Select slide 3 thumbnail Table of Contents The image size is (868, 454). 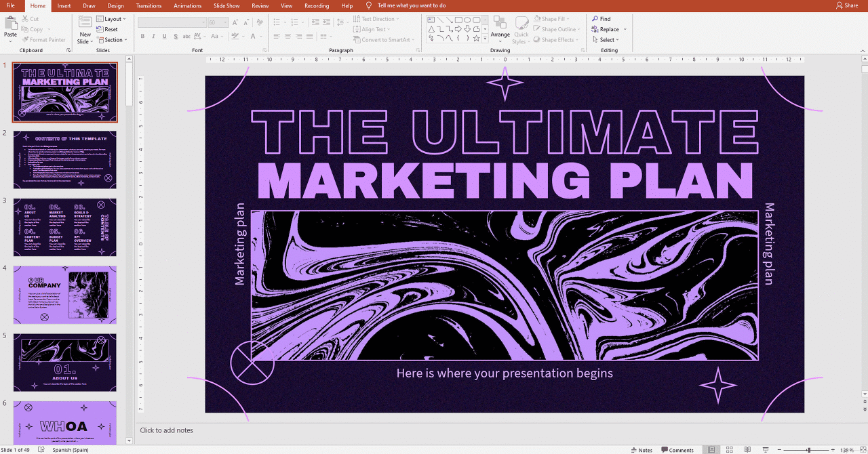tap(64, 227)
